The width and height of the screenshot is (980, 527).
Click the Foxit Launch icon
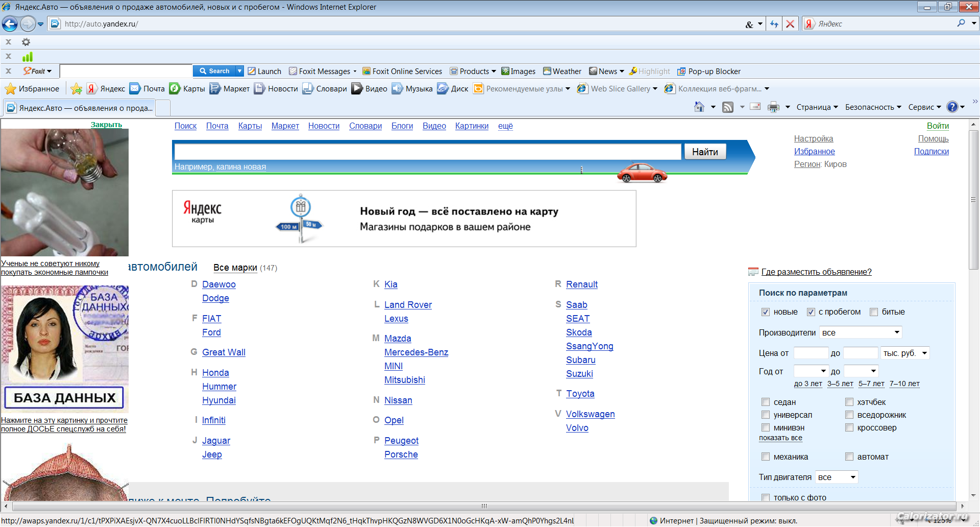click(x=264, y=71)
